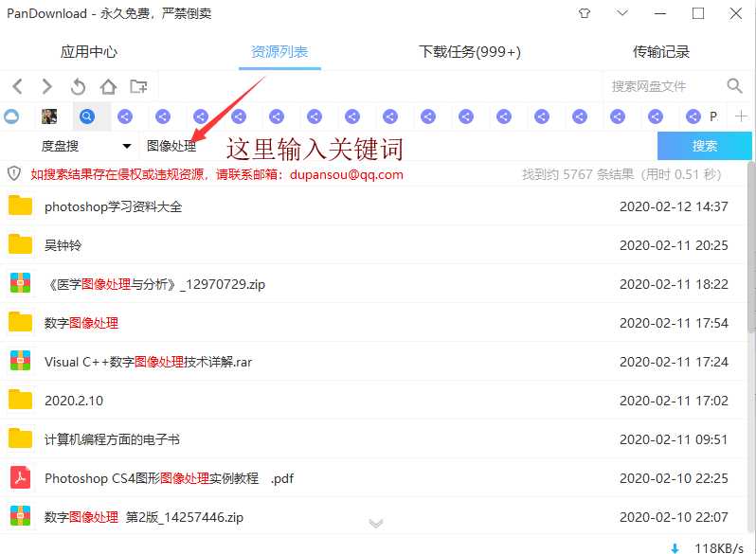Select 数字图像处理 第2版_14257446.zip

[144, 517]
